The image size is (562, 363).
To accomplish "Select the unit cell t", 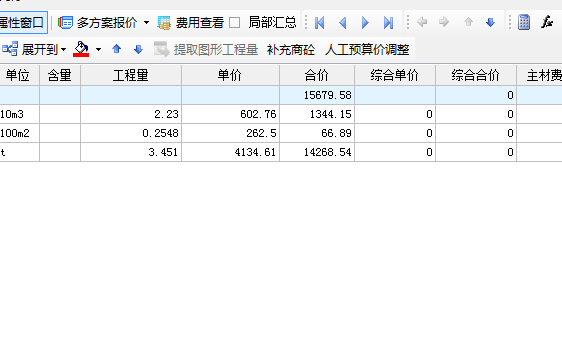I will [19, 152].
